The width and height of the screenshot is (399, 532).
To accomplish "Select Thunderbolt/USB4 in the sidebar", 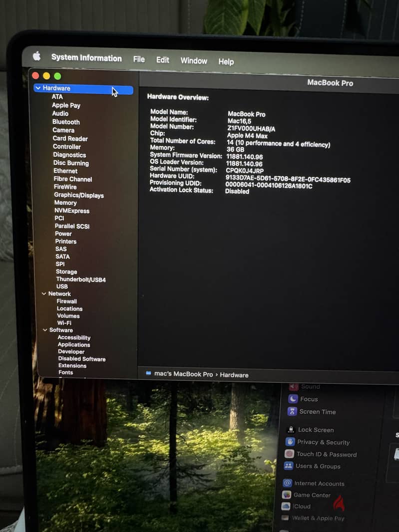I will 81,279.
